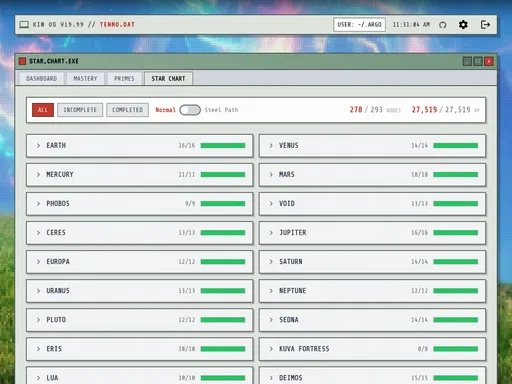Viewport: 512px width, 384px height.
Task: Click the Mercury 11/11 count
Action: 187,175
